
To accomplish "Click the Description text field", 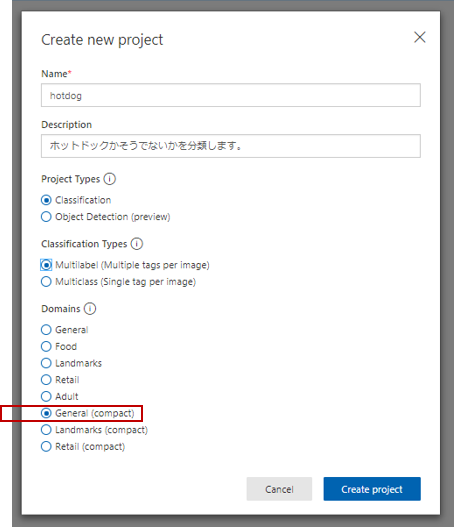I will [231, 146].
